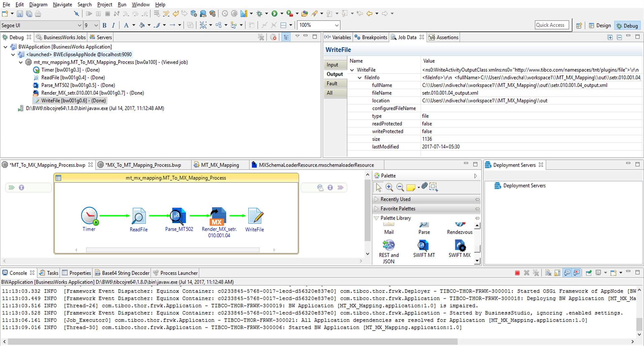This screenshot has width=644, height=346.
Task: Click Remove All Terminated Launches in Debug view
Action: 261,37
